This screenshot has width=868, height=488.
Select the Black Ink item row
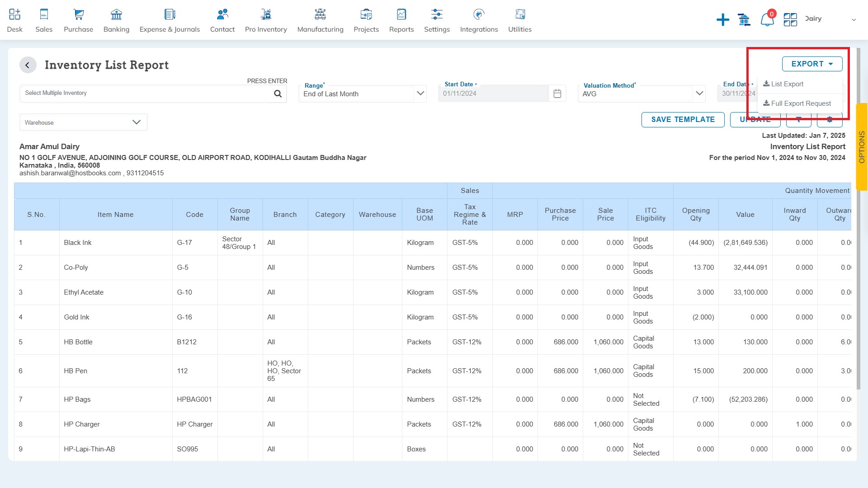point(433,243)
